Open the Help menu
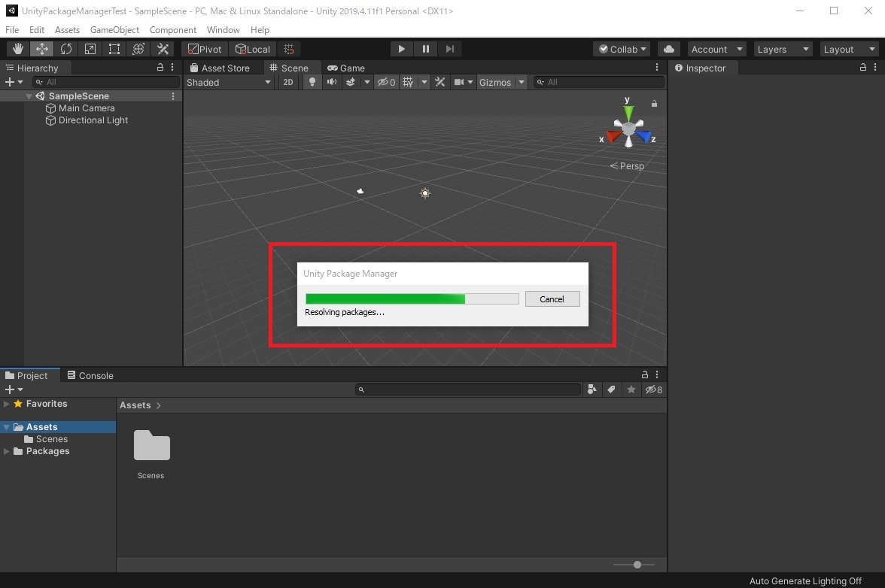 pyautogui.click(x=260, y=30)
